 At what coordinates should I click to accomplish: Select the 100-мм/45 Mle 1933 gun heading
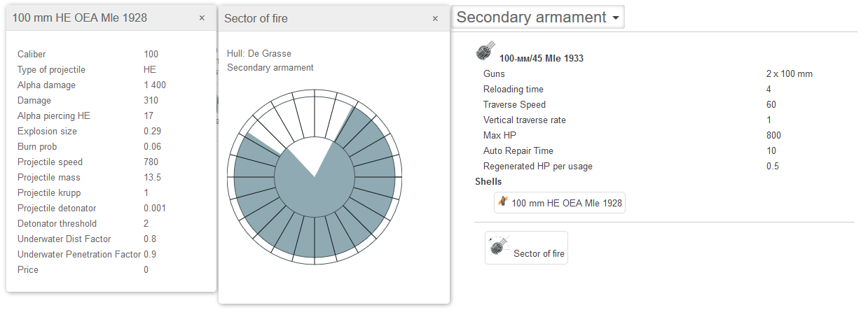[x=541, y=59]
